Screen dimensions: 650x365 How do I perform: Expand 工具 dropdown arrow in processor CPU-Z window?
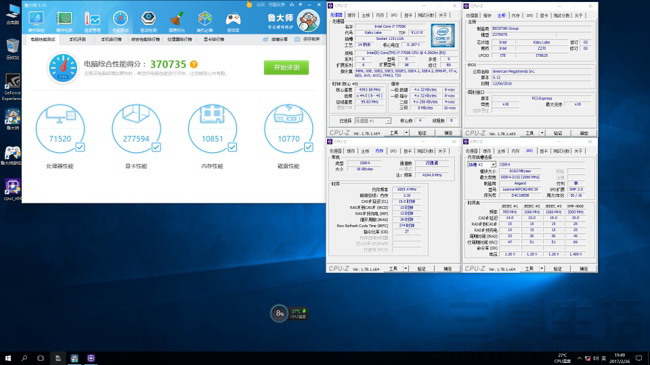tap(406, 133)
